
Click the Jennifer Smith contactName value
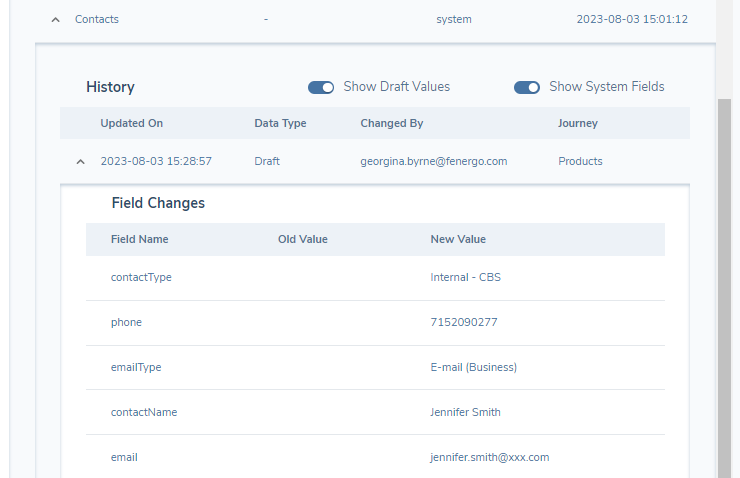(x=465, y=412)
